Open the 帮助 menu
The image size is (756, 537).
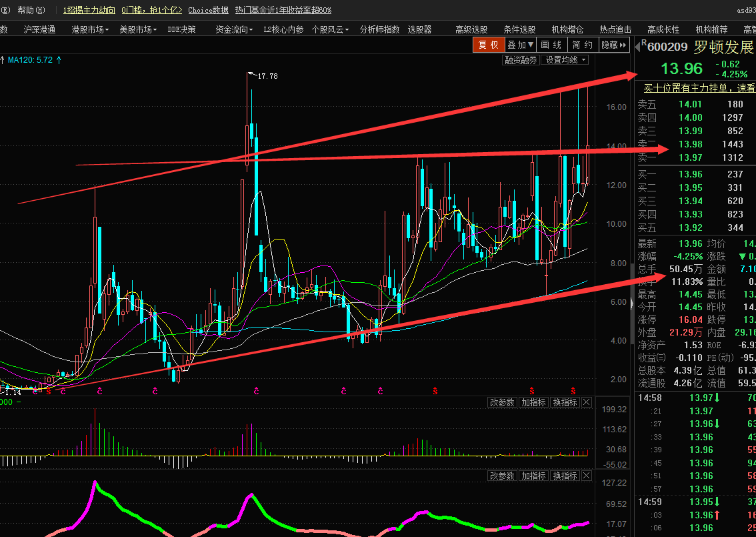click(31, 10)
